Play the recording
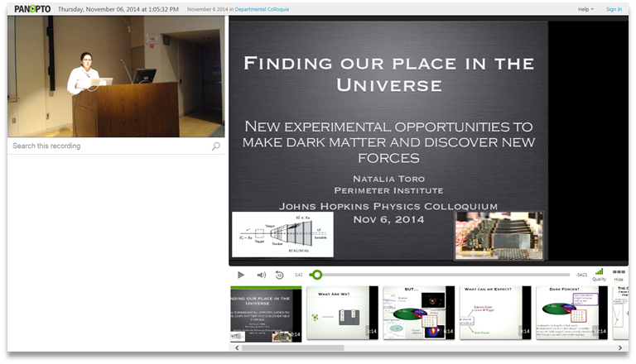The image size is (636, 364). click(x=240, y=275)
